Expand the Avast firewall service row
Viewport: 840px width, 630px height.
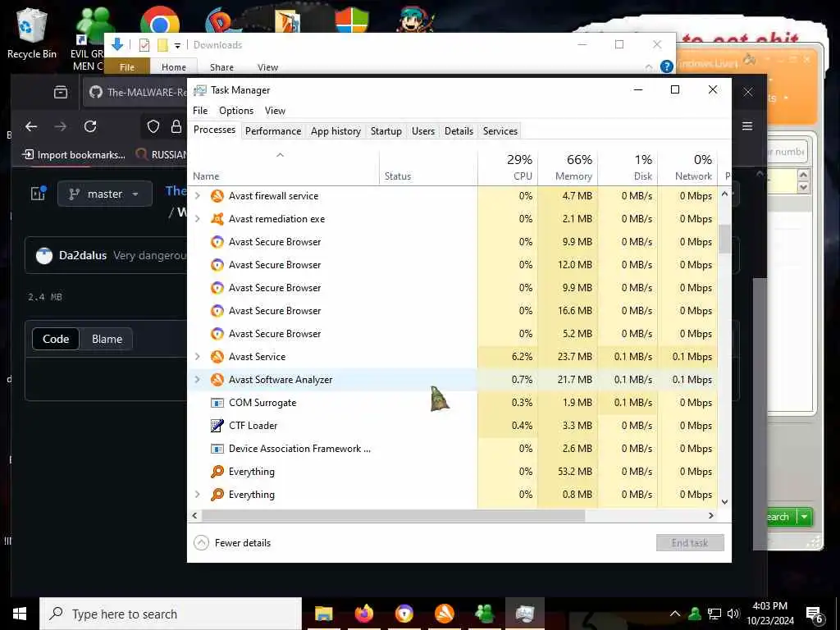[x=198, y=196]
